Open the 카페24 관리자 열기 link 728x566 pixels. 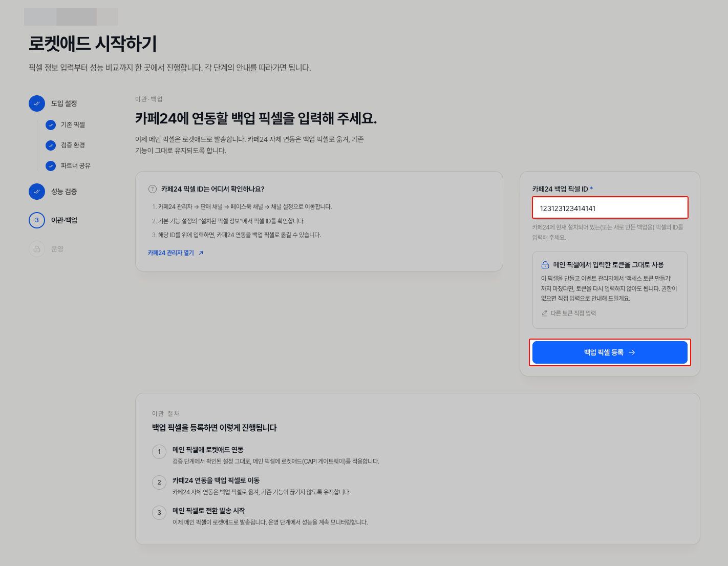click(176, 253)
